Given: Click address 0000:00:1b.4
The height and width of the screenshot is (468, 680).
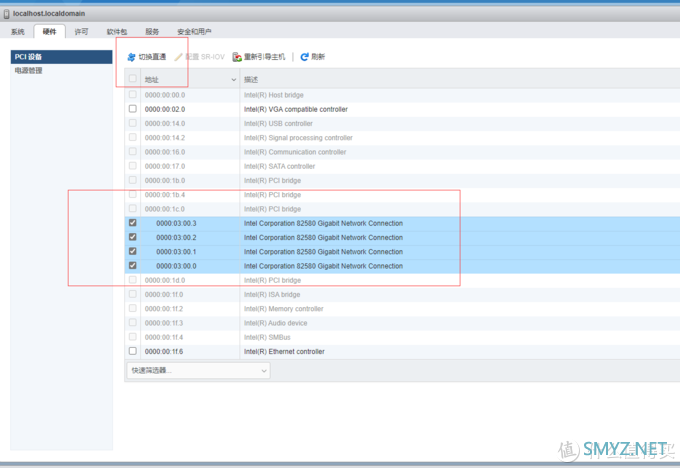Looking at the screenshot, I should (165, 195).
